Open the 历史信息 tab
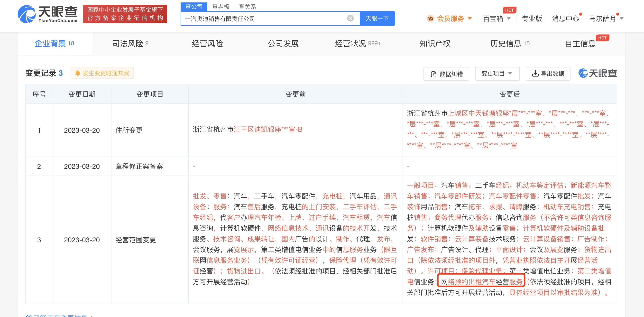Viewport: 644px width, 317px height. pos(510,44)
